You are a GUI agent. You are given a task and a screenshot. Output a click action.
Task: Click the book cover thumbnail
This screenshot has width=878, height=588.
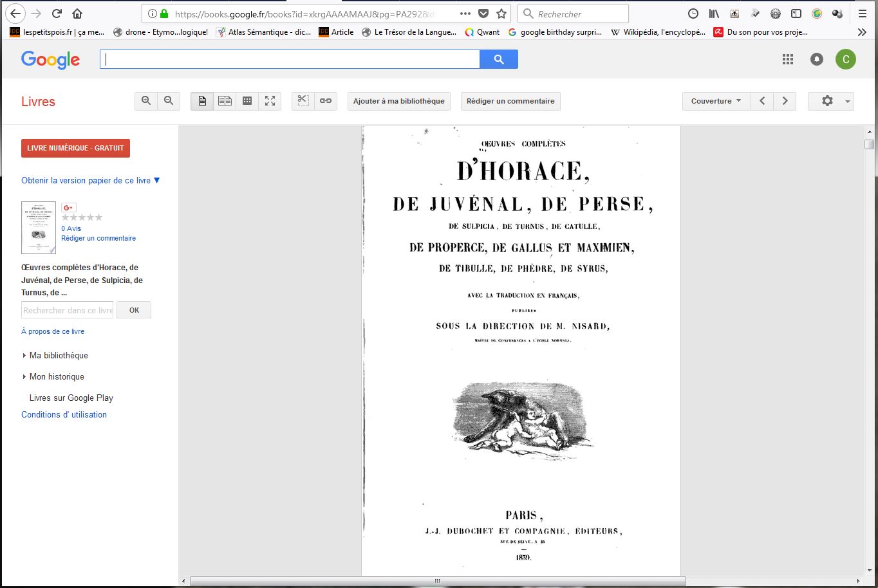[39, 228]
